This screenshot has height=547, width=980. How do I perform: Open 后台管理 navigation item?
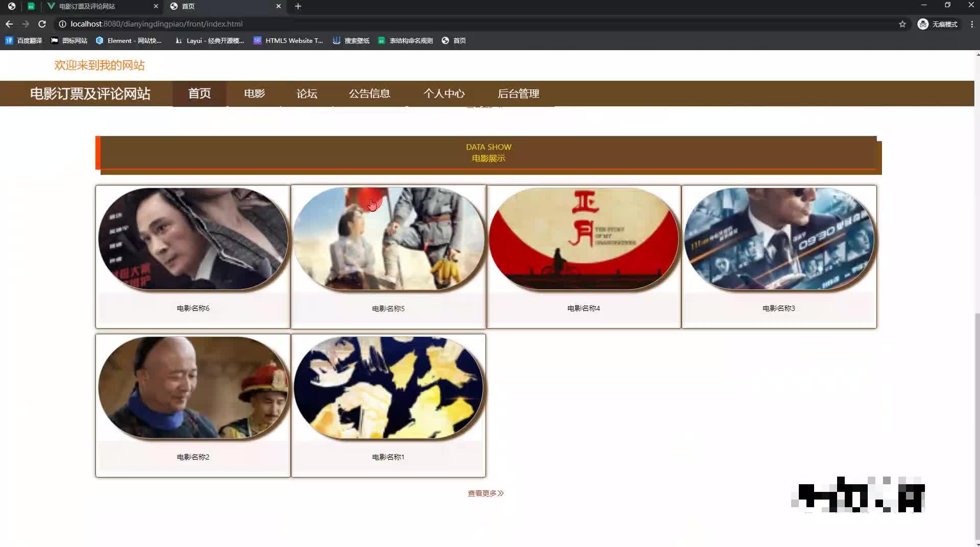point(519,93)
